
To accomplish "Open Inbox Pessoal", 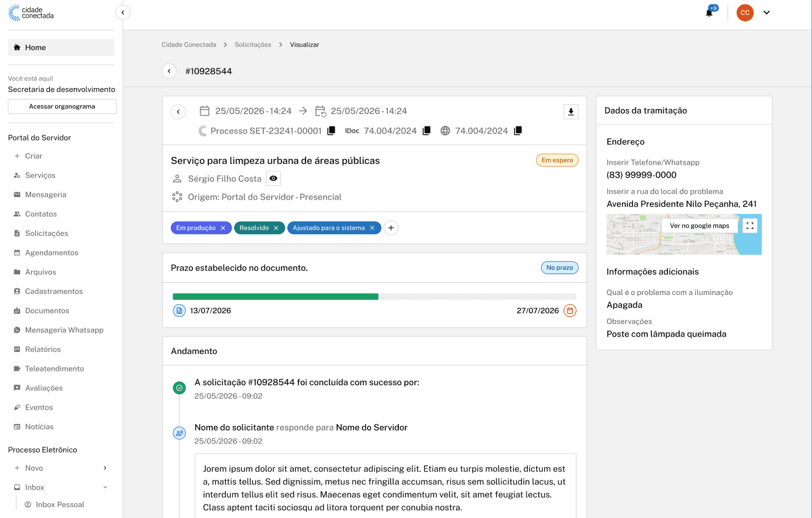I will pyautogui.click(x=60, y=505).
